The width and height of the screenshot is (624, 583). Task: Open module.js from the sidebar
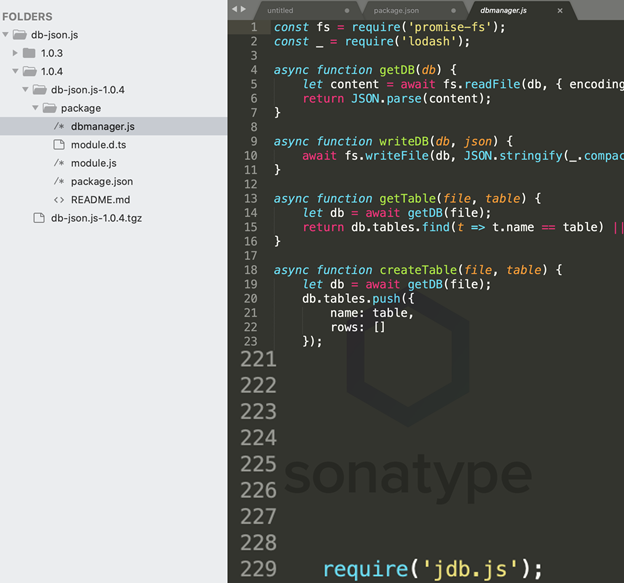click(x=93, y=163)
